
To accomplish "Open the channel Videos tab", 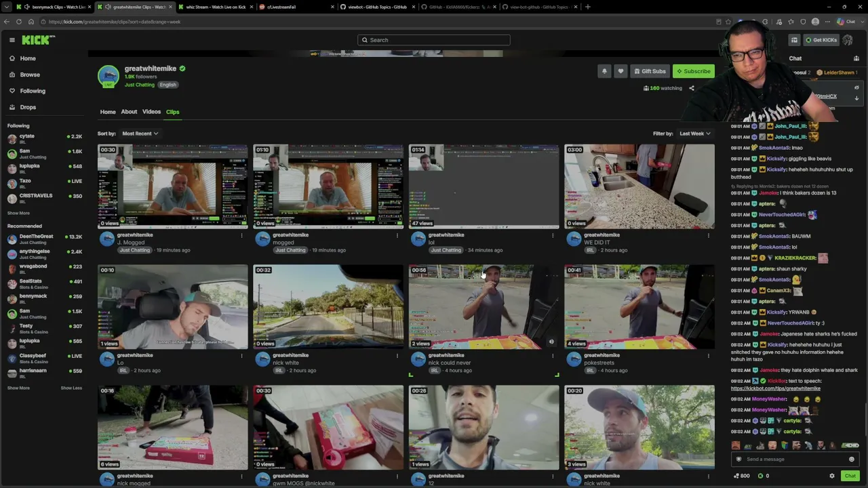I will coord(151,112).
